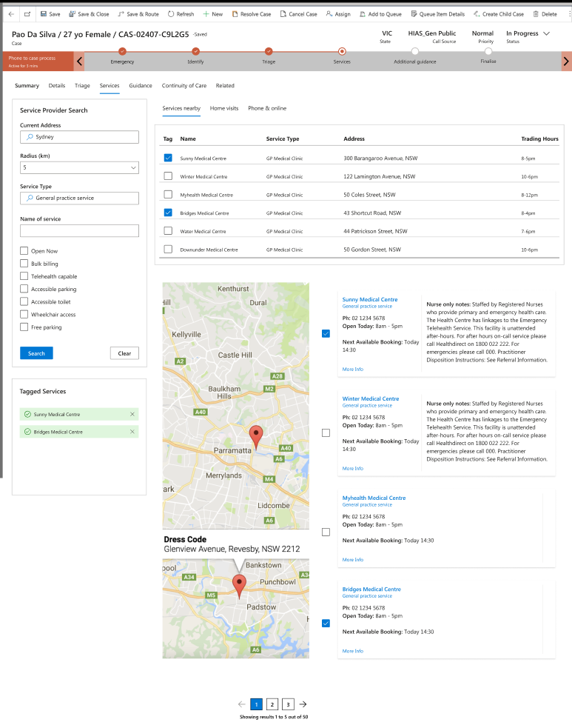Enable the Bulk billing checkbox

(24, 263)
